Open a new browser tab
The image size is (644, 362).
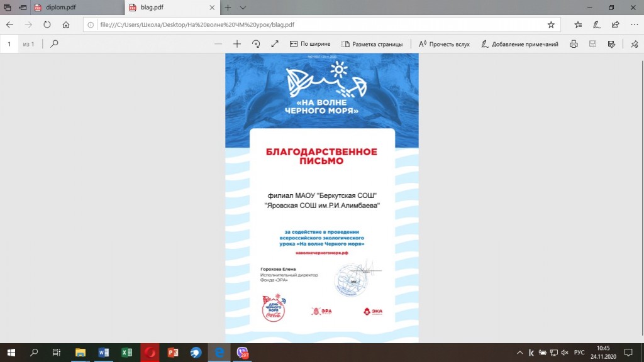(228, 8)
